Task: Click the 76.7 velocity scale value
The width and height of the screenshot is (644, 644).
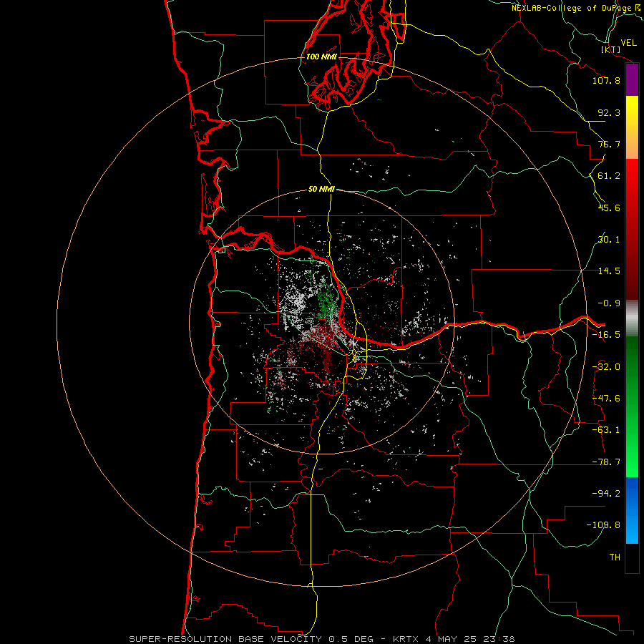Action: tap(609, 144)
